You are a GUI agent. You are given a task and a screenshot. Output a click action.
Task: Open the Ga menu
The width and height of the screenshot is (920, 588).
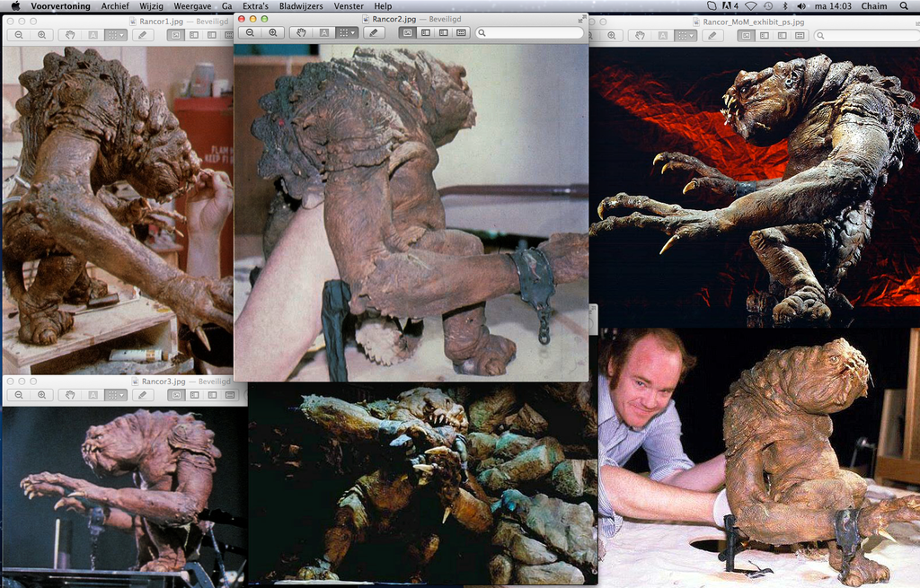[x=227, y=6]
